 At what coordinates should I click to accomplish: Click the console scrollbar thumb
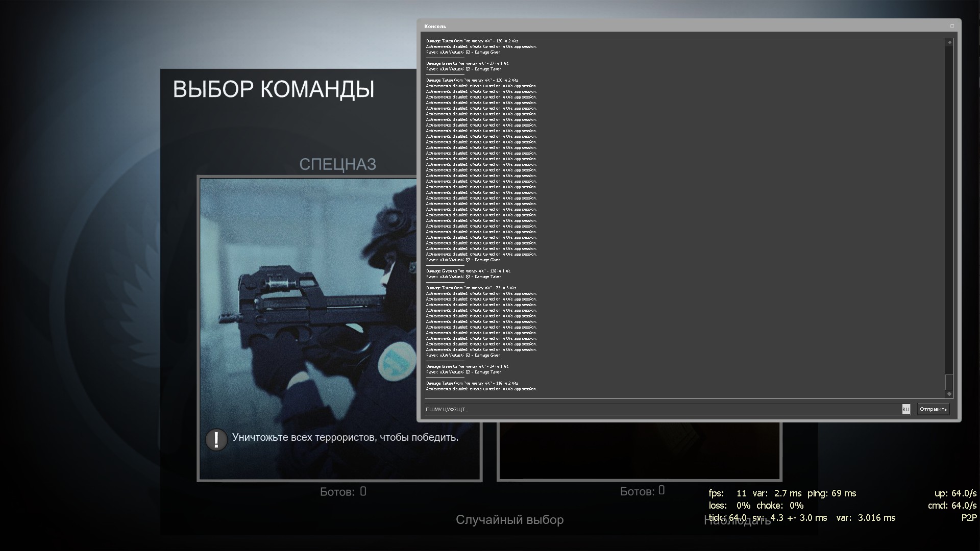[x=949, y=382]
